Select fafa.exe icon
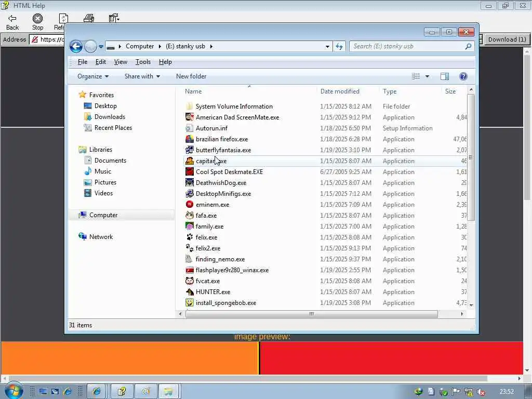Viewport: 532px width, 399px height. coord(190,215)
